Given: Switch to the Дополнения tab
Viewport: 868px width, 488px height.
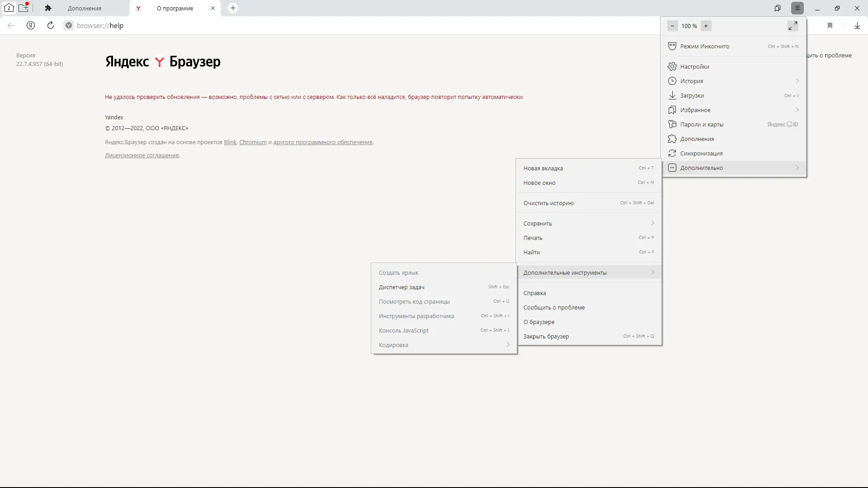Looking at the screenshot, I should [85, 8].
